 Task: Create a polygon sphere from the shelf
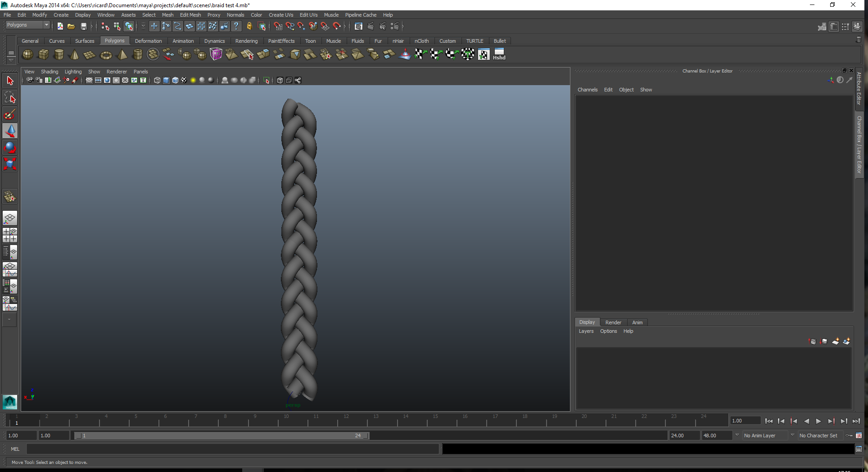27,55
